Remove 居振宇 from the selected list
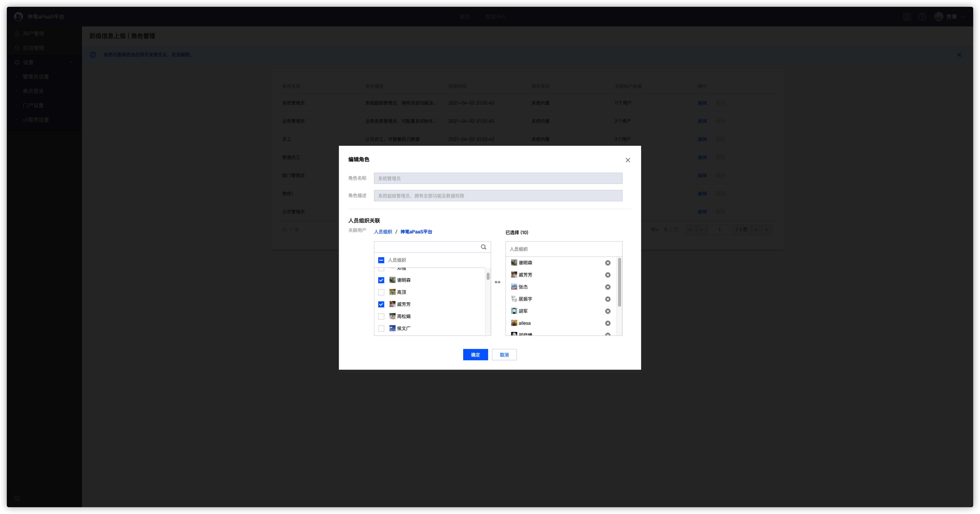Viewport: 980px width, 514px height. click(607, 299)
